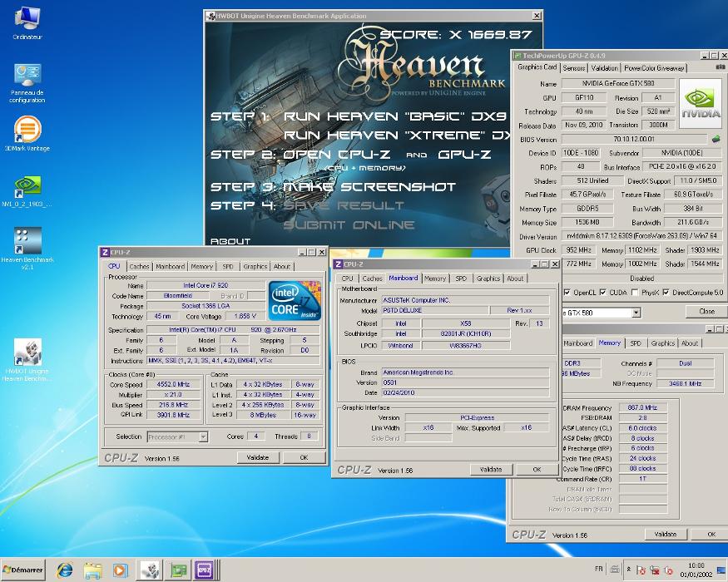Open the Démarrer start menu
The width and height of the screenshot is (728, 582).
[23, 570]
